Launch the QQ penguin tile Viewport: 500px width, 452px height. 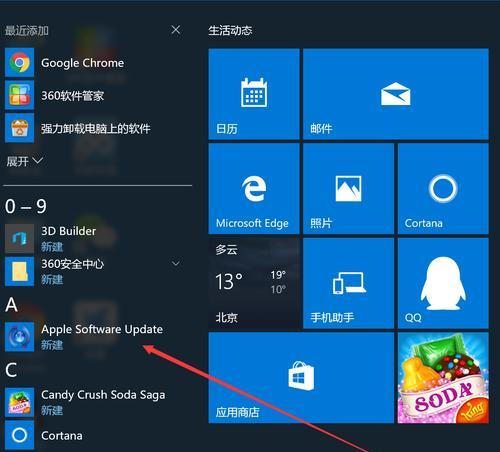(x=443, y=283)
